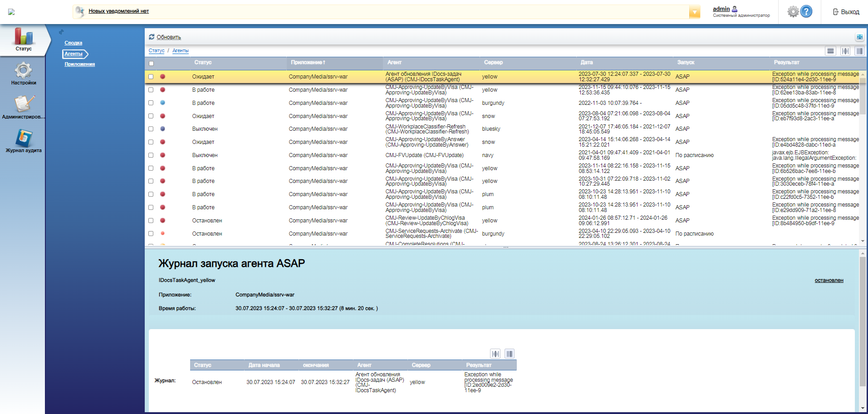Click the broken logo image top-left

pyautogui.click(x=11, y=12)
